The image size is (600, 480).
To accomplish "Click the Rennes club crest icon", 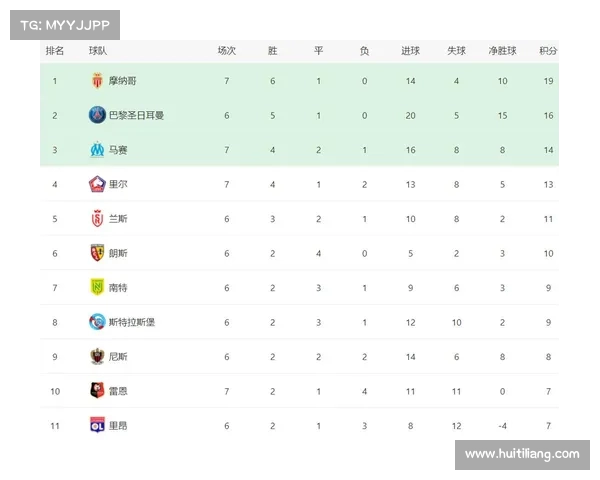I will coord(97,391).
